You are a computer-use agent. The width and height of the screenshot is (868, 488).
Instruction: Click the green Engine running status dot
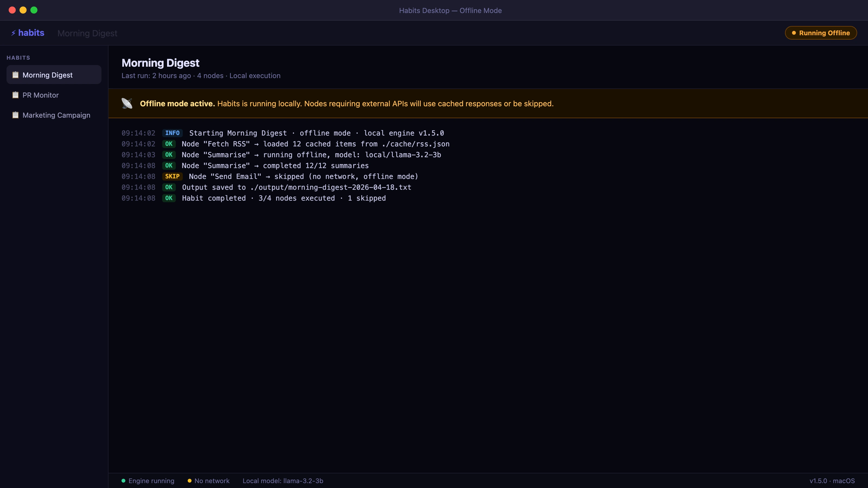point(123,481)
